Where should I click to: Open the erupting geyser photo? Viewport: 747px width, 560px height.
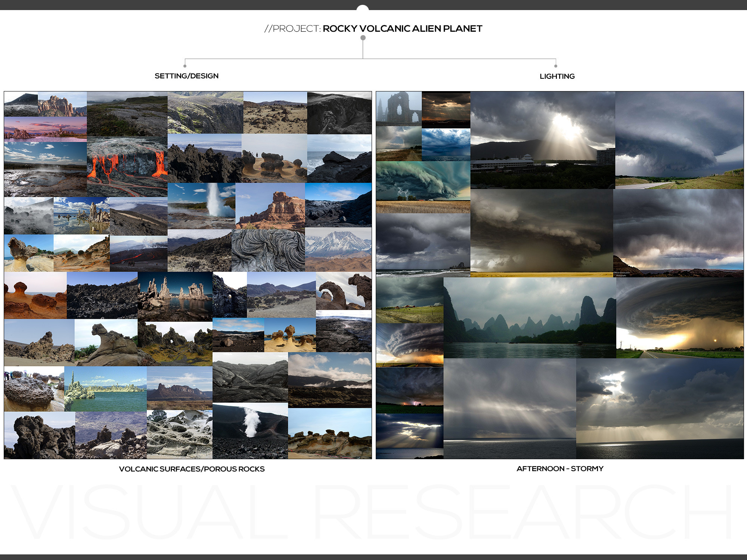[x=202, y=206]
